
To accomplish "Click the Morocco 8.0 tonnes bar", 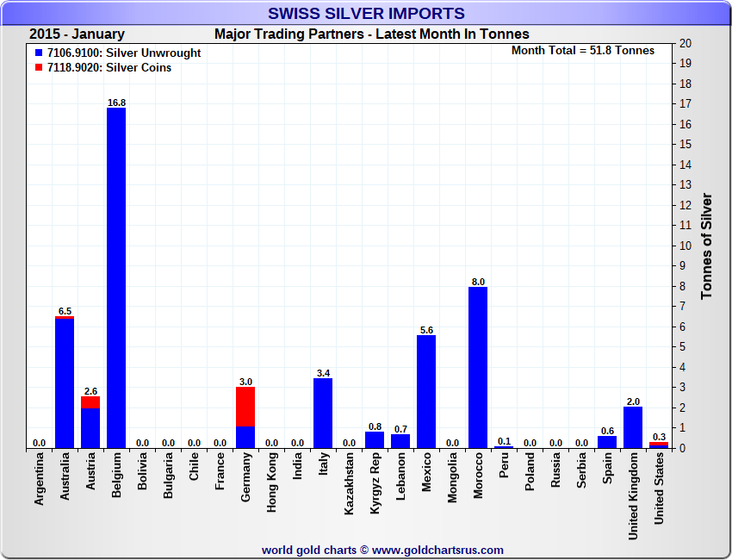I will point(478,368).
